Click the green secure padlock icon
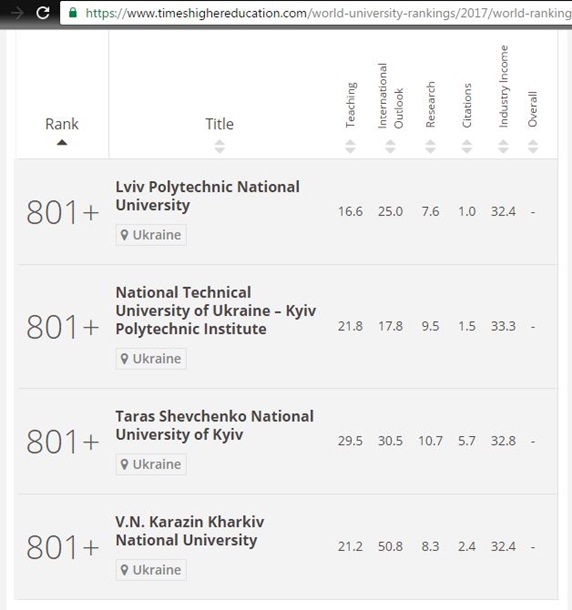Screen dimensions: 572x610 [73, 12]
